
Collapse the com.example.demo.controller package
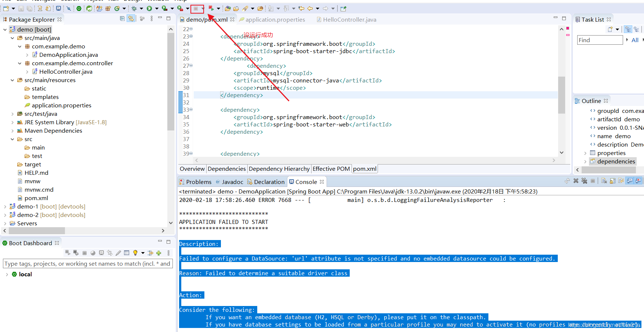point(20,63)
